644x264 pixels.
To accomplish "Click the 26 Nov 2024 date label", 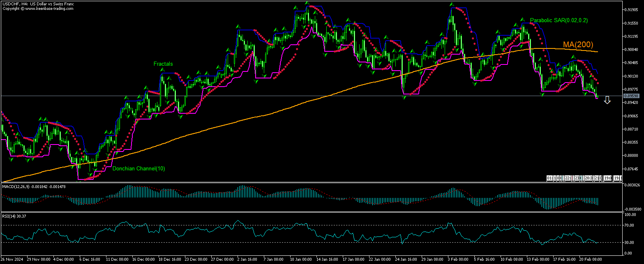I will tap(12, 259).
